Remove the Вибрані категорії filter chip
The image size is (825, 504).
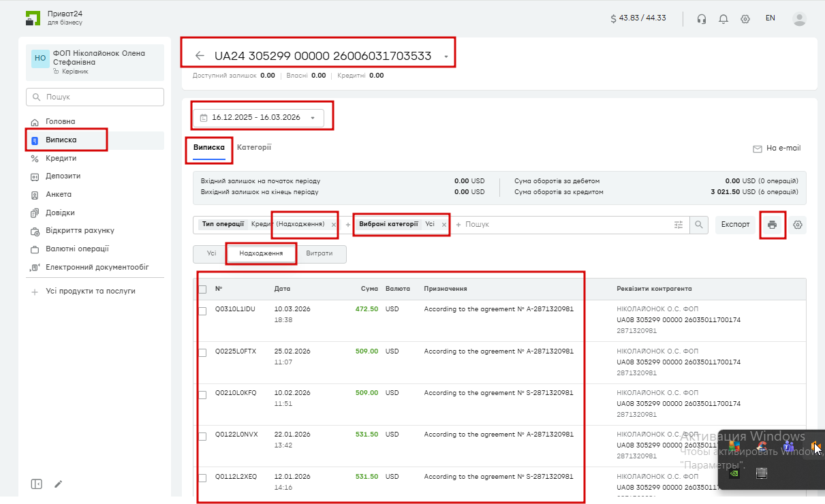coord(444,225)
